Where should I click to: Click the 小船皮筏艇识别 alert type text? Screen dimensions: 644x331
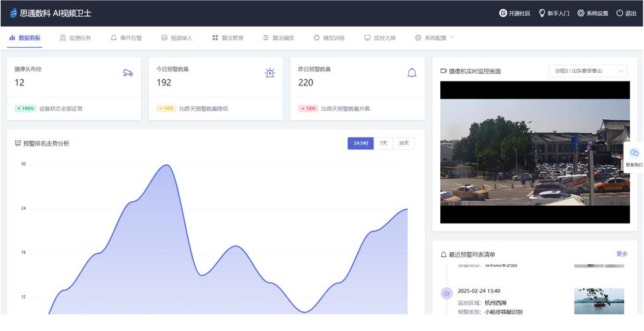click(504, 312)
